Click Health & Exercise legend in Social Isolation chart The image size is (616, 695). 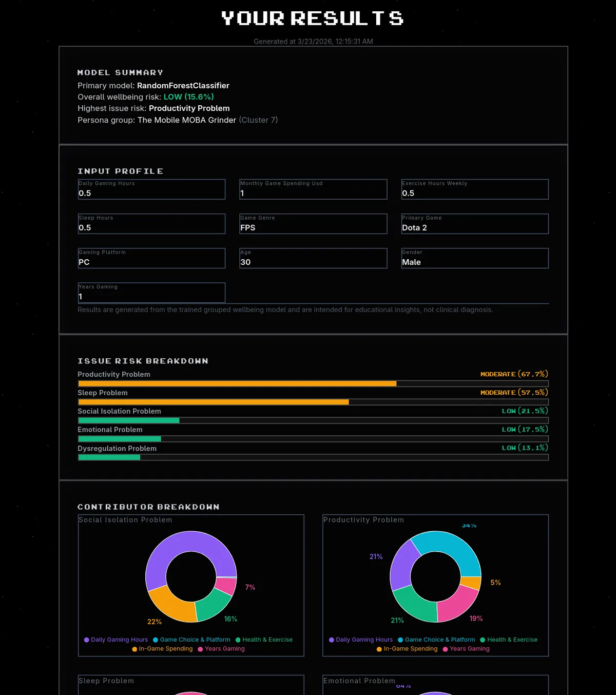264,640
